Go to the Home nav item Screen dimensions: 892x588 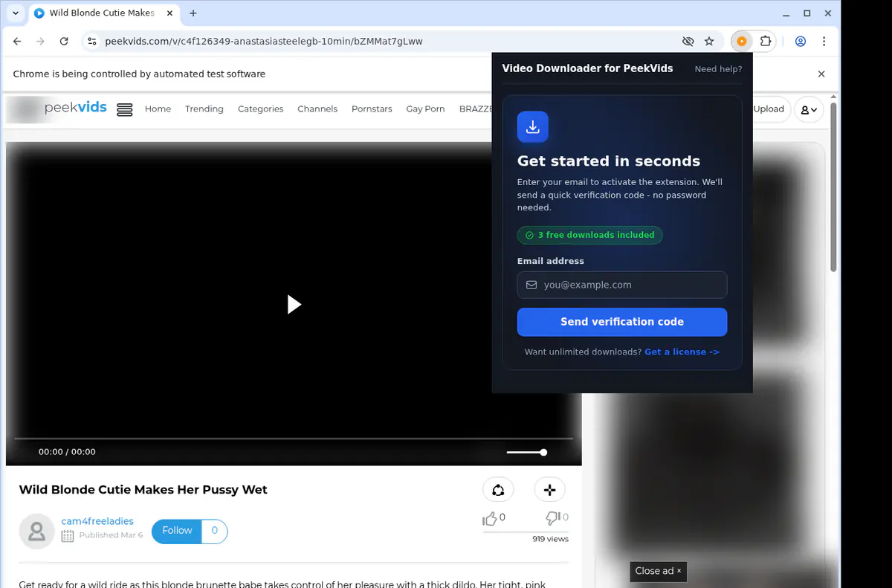pos(158,109)
